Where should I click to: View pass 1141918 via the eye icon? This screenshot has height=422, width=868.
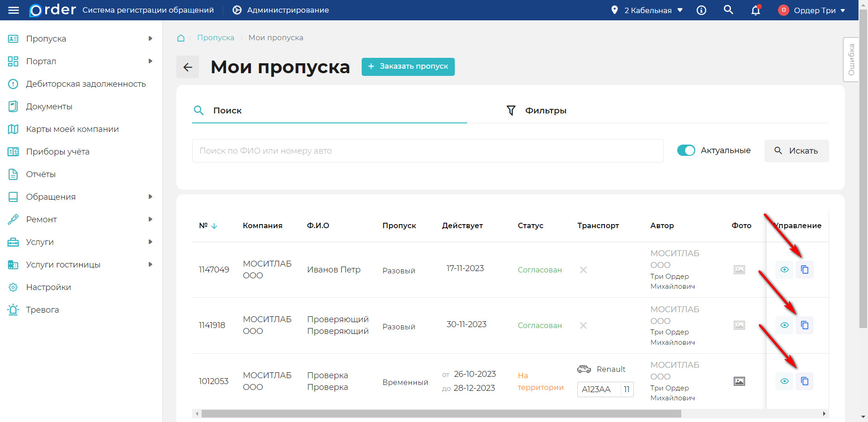pos(784,325)
